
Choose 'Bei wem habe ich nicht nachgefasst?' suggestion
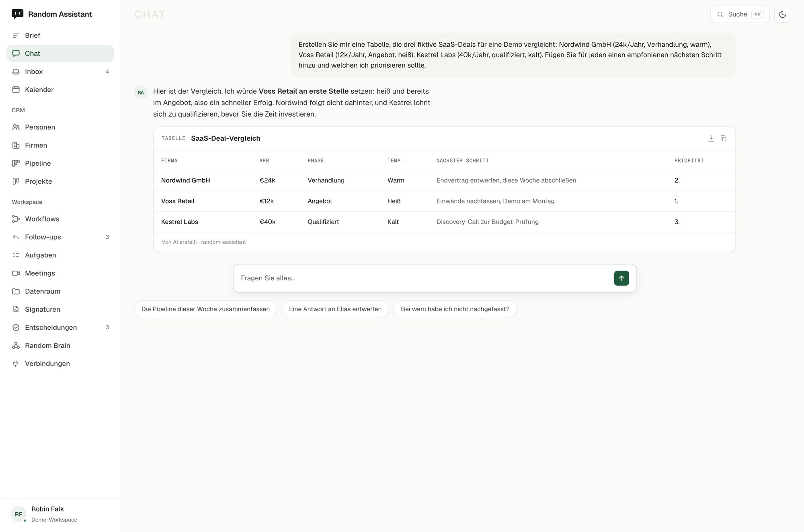pyautogui.click(x=455, y=309)
